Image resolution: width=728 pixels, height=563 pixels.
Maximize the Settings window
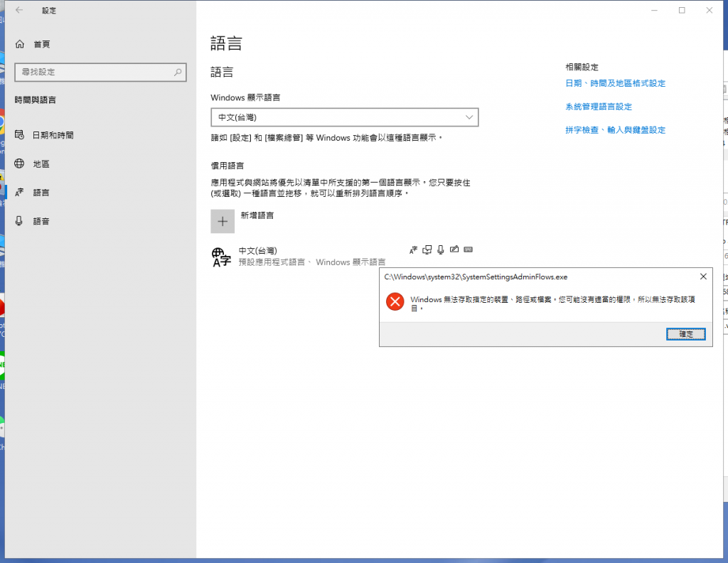pos(682,10)
